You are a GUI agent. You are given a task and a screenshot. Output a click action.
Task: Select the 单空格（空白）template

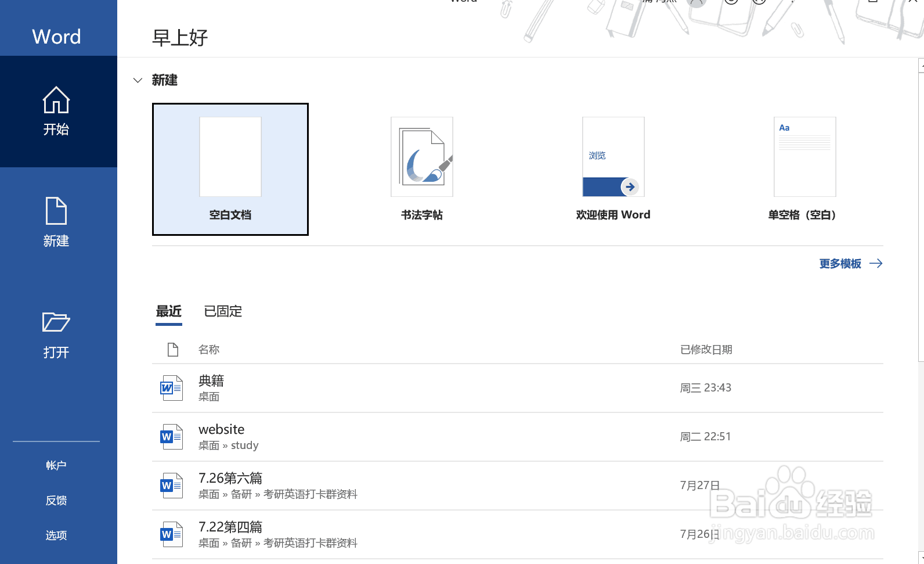coord(805,169)
